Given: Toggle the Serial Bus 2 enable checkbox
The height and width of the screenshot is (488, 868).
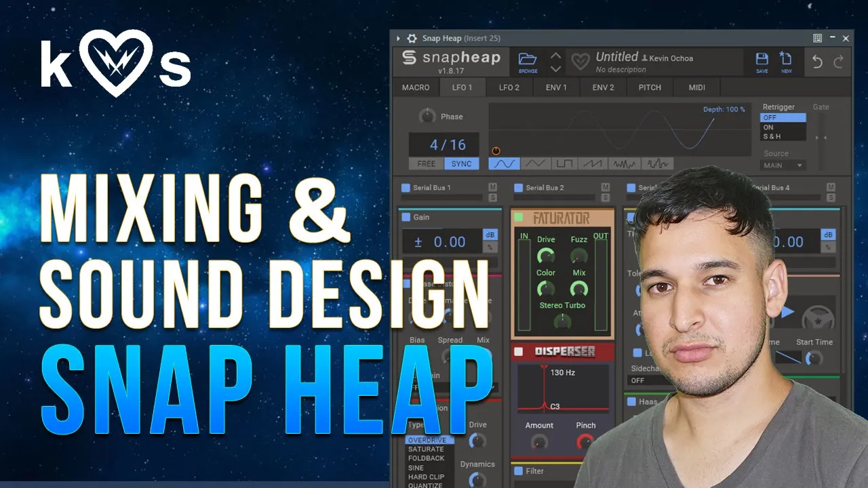Looking at the screenshot, I should 518,188.
